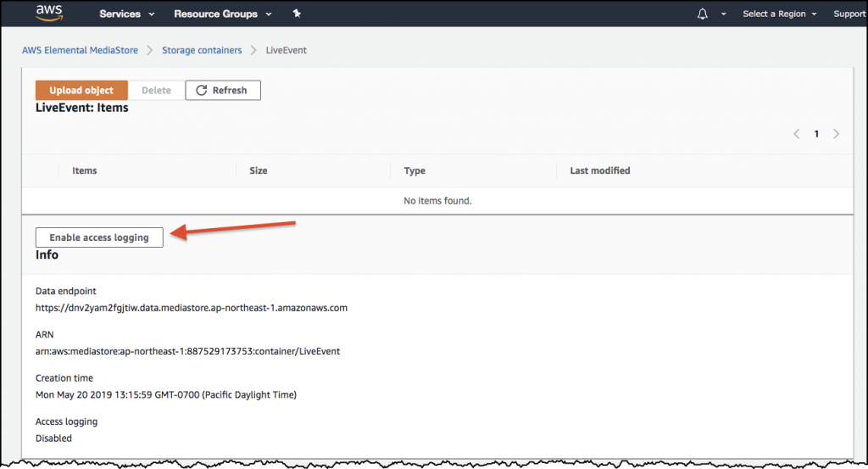The image size is (868, 469).
Task: Select page 1 in pagination
Action: point(816,134)
